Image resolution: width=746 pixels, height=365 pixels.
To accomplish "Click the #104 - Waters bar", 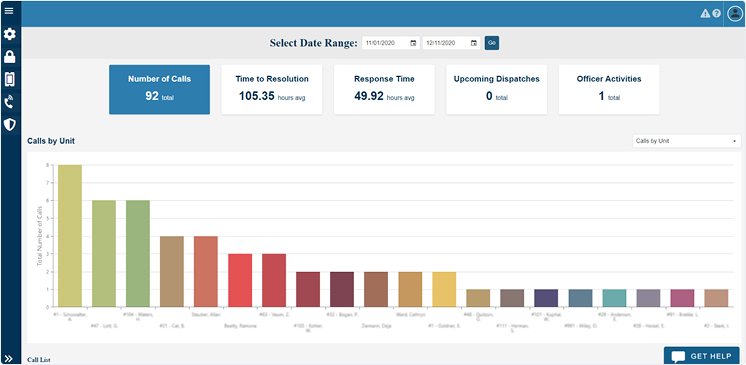I will (138, 253).
